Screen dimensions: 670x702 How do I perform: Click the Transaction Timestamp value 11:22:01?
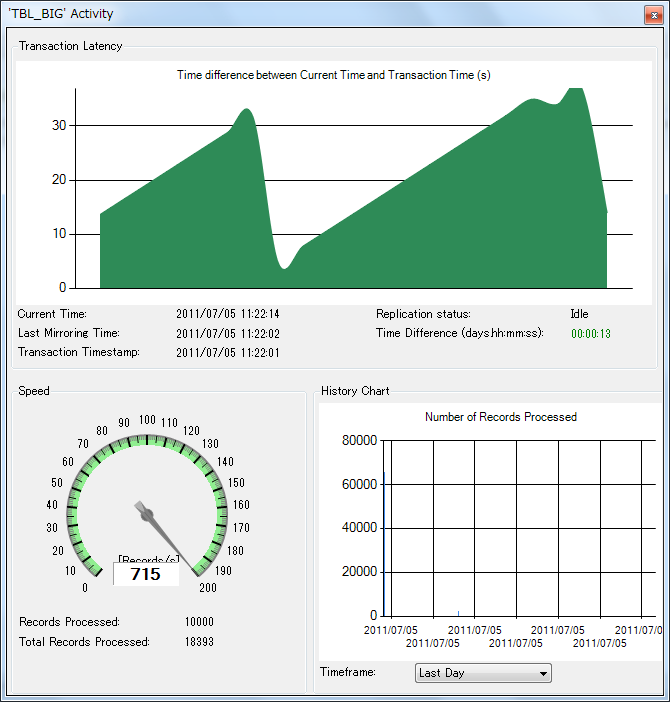pos(227,352)
